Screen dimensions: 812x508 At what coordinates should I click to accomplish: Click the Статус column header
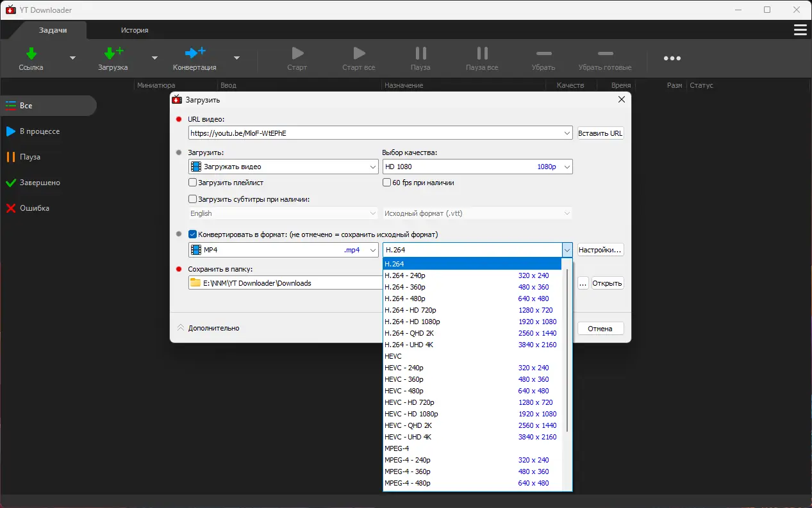(701, 85)
